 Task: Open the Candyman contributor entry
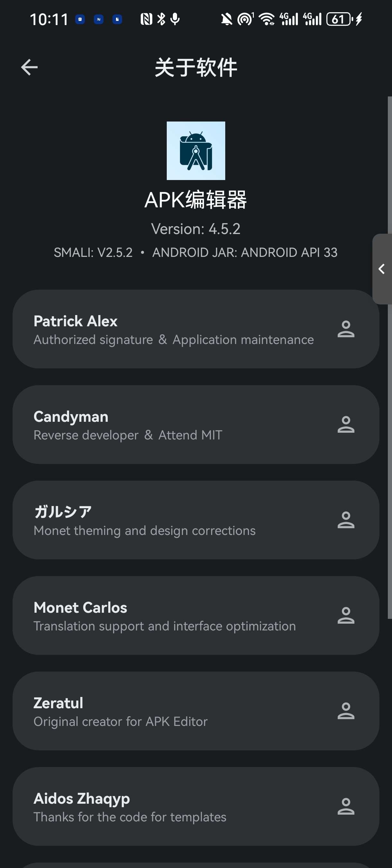pos(196,424)
